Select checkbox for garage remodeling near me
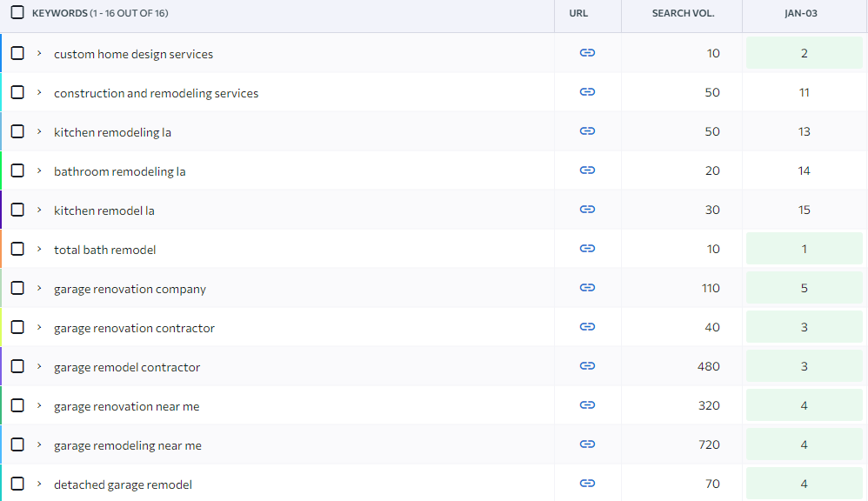The height and width of the screenshot is (501, 868). click(17, 444)
